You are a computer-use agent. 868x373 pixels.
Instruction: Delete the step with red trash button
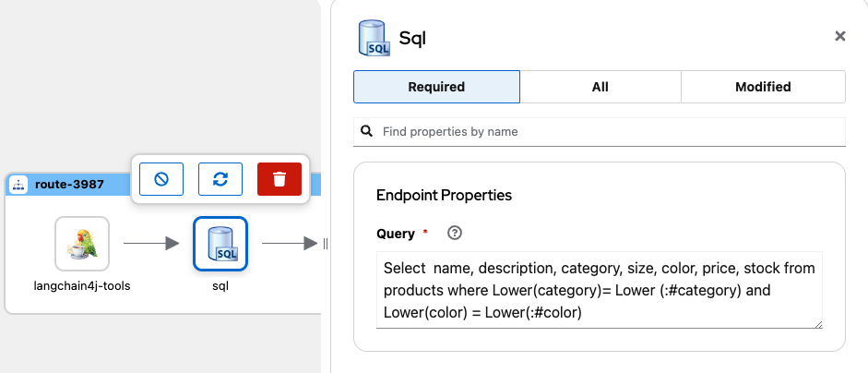click(279, 179)
